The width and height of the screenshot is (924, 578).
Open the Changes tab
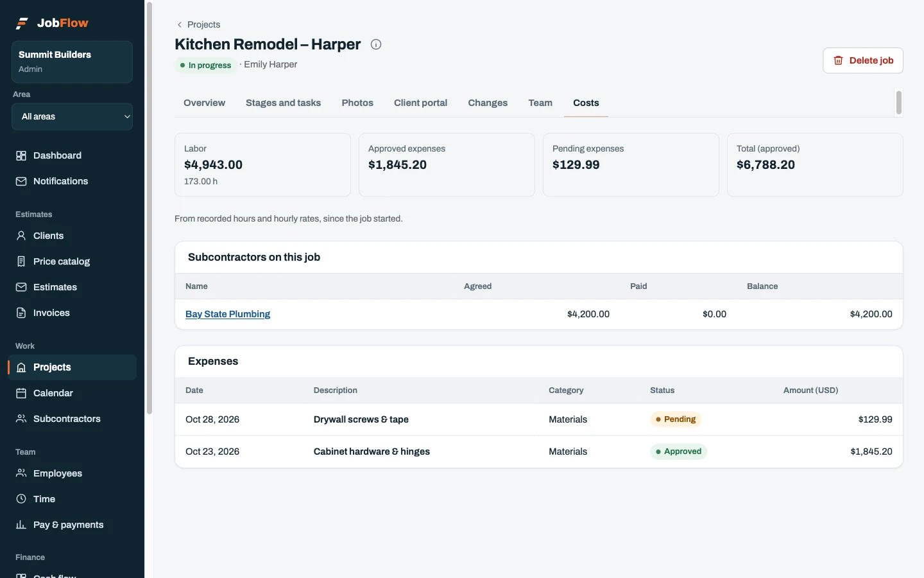pyautogui.click(x=488, y=103)
